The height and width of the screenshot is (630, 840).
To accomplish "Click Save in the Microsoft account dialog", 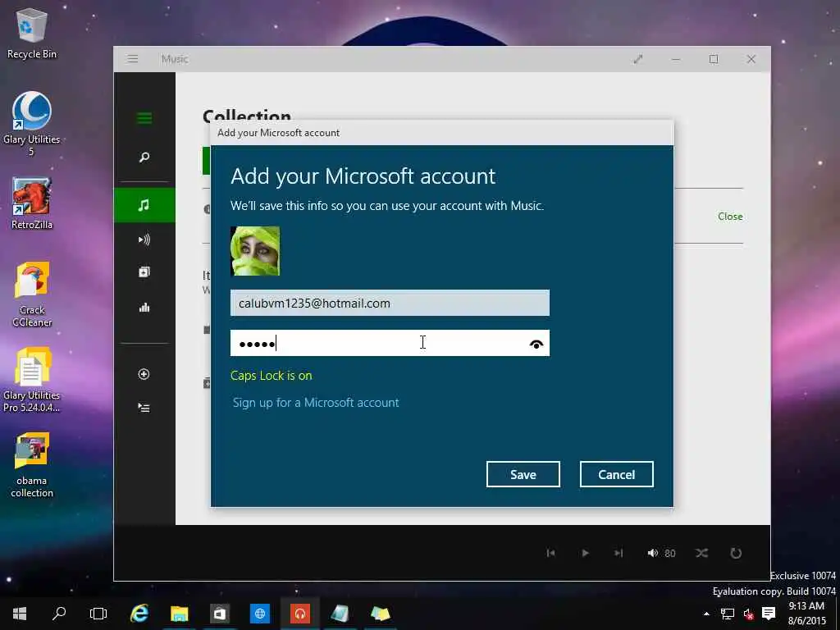I will click(x=523, y=474).
